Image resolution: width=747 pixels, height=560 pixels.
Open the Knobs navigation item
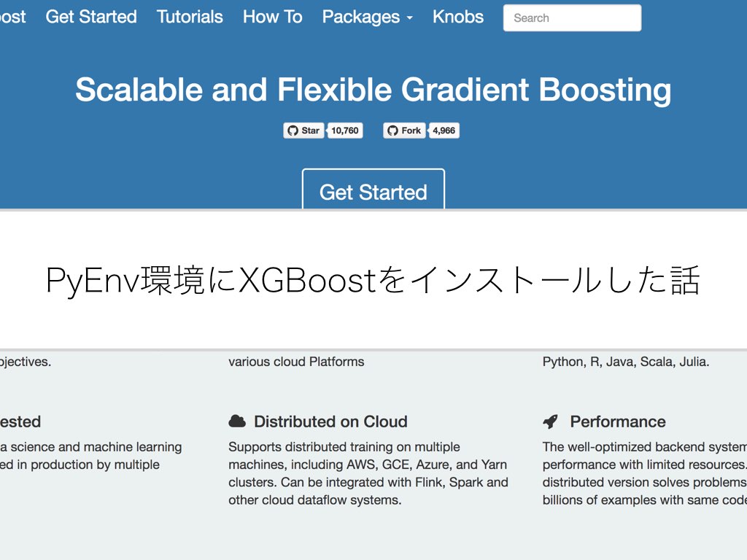tap(457, 17)
